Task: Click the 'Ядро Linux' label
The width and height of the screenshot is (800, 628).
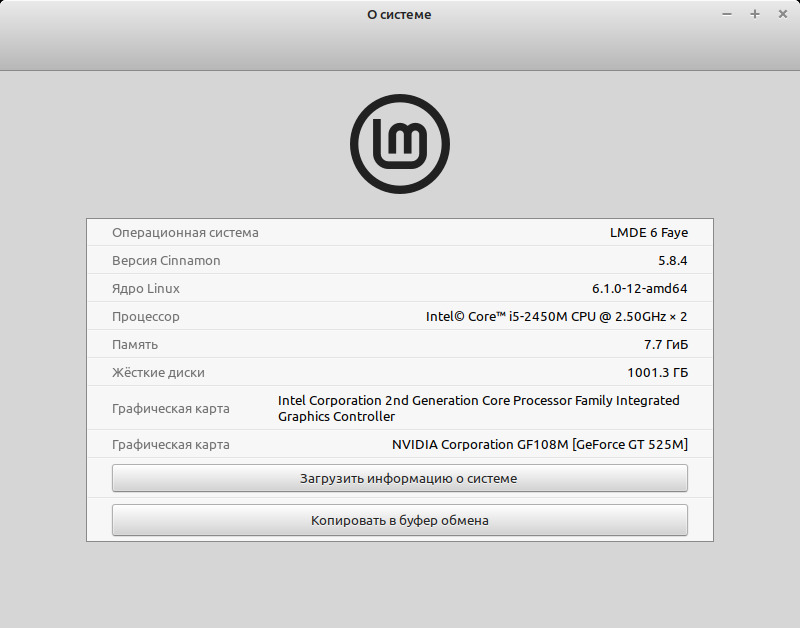Action: point(146,289)
